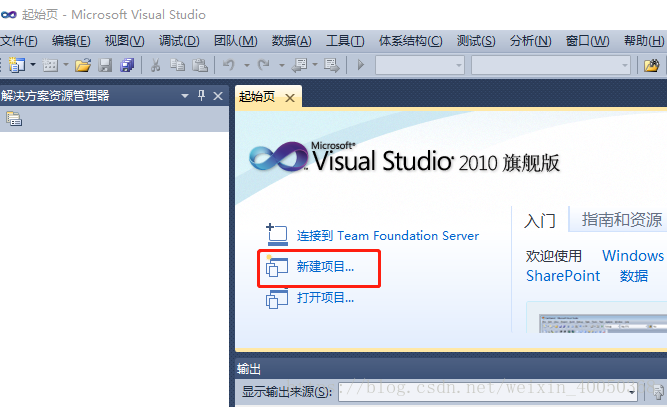
Task: Open the Architecture menu 体系结构(C)
Action: tap(410, 41)
